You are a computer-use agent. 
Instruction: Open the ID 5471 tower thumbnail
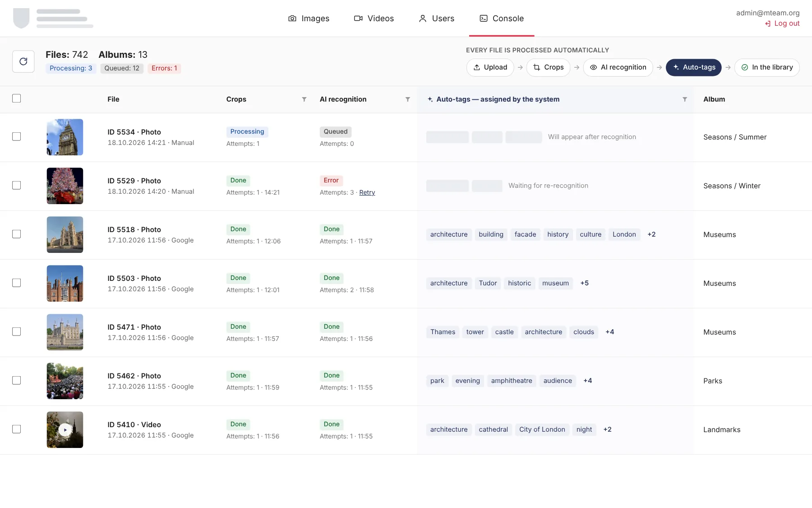65,332
